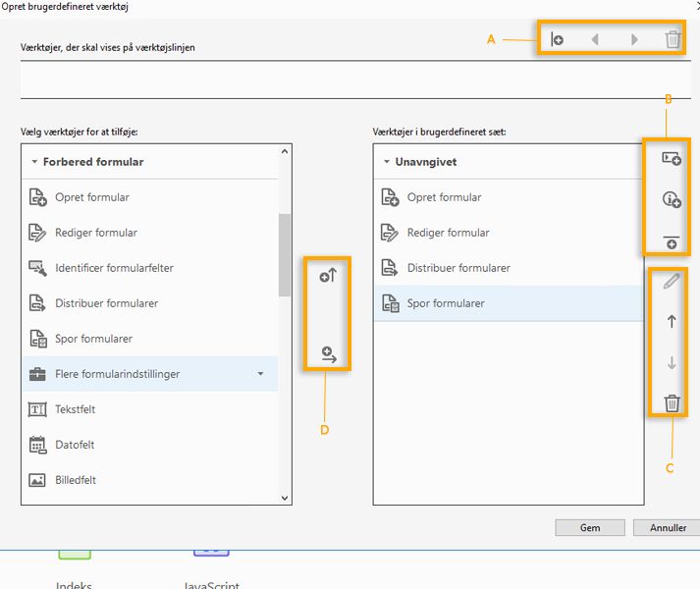Open Flere formularindstillinger dropdown arrow
Screen dimensions: 700x589
click(260, 374)
